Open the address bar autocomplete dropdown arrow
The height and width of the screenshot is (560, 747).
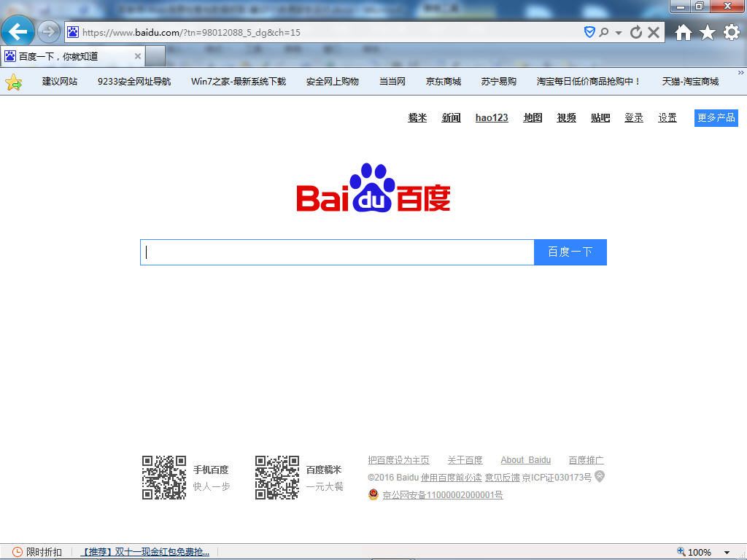tap(619, 33)
